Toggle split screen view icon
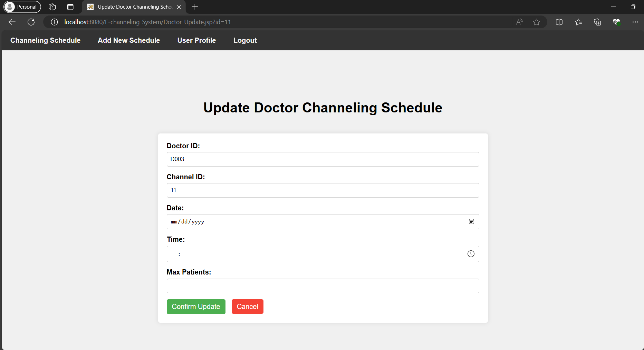This screenshot has width=644, height=350. 559,22
